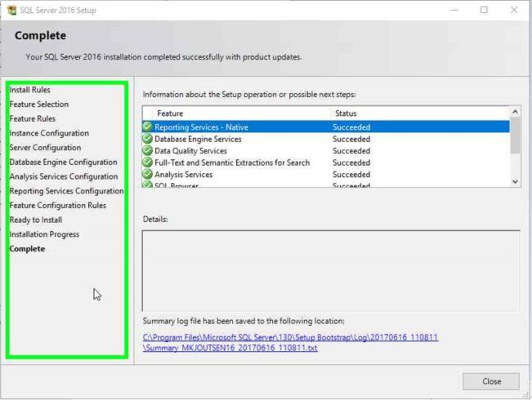Click the Database Engine Configuration step

pyautogui.click(x=63, y=162)
